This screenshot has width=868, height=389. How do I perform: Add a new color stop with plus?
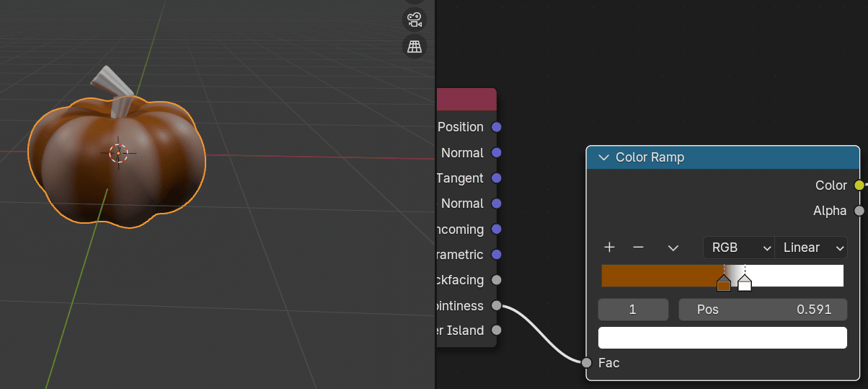[609, 248]
